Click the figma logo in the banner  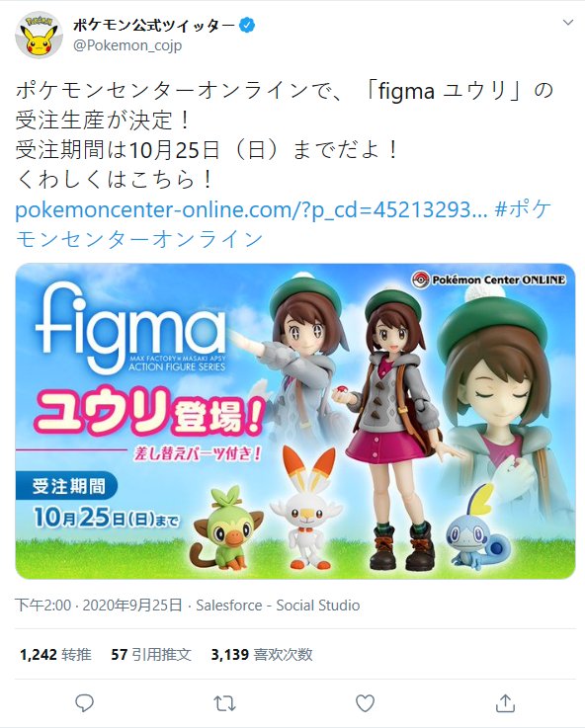coord(130,328)
